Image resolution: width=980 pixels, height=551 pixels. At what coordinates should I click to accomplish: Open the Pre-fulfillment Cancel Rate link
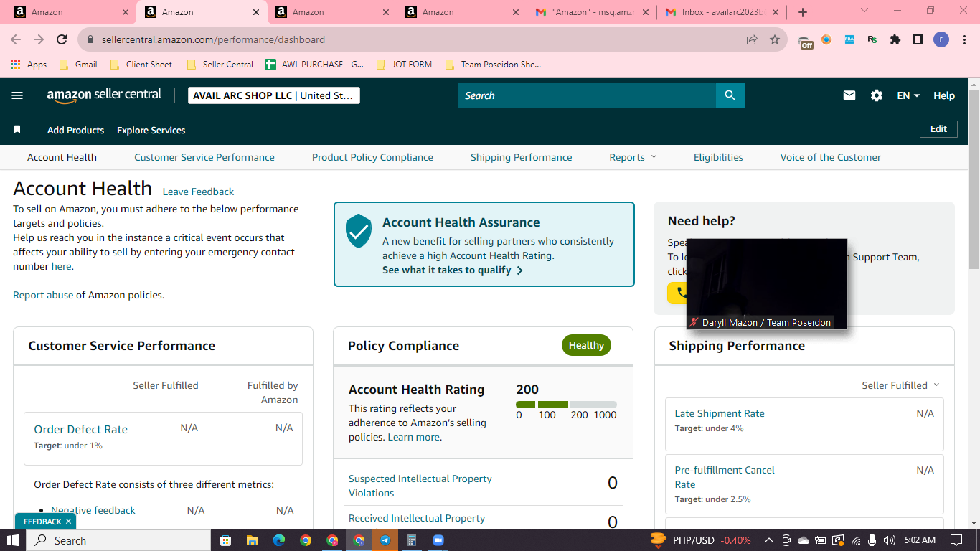tap(725, 477)
